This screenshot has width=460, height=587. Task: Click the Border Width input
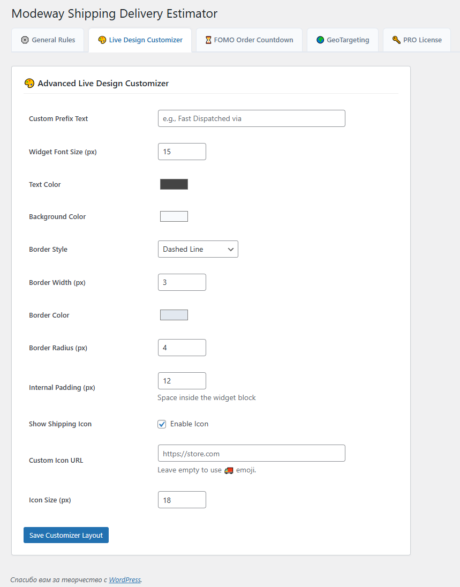182,282
